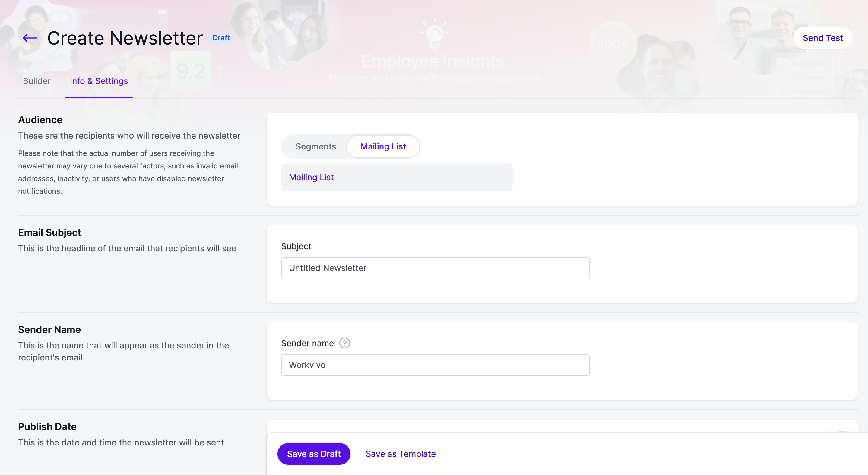Image resolution: width=868 pixels, height=475 pixels.
Task: Click the Send Test button
Action: click(822, 38)
